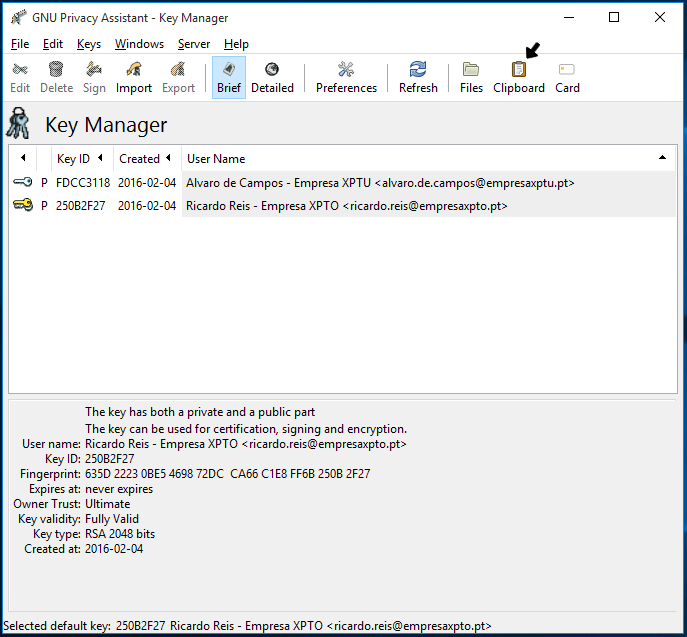
Task: Click the P type cell of the FDCC3118 row
Action: point(44,183)
